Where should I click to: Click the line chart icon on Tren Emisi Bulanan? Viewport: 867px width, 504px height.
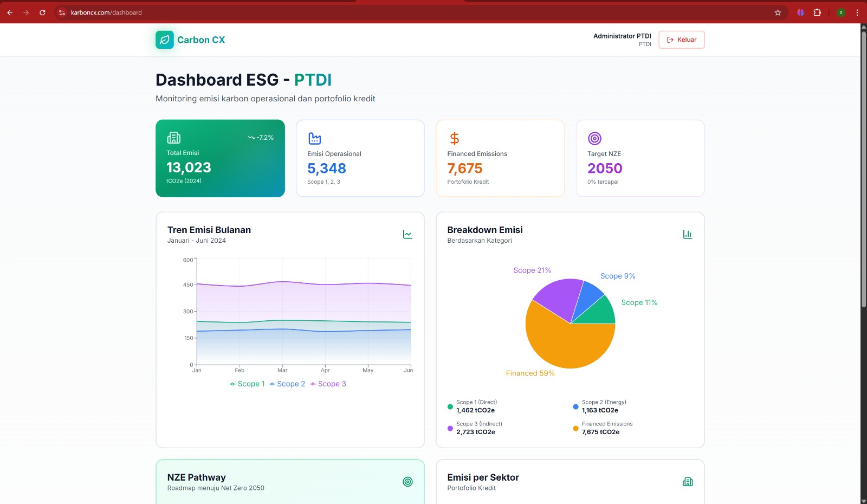(407, 234)
